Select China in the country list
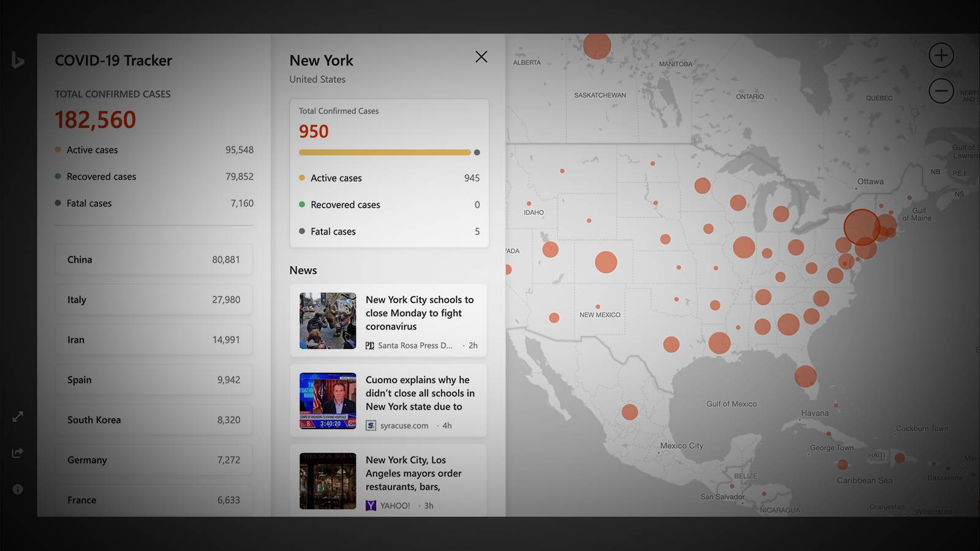Viewport: 980px width, 551px height. coord(154,260)
